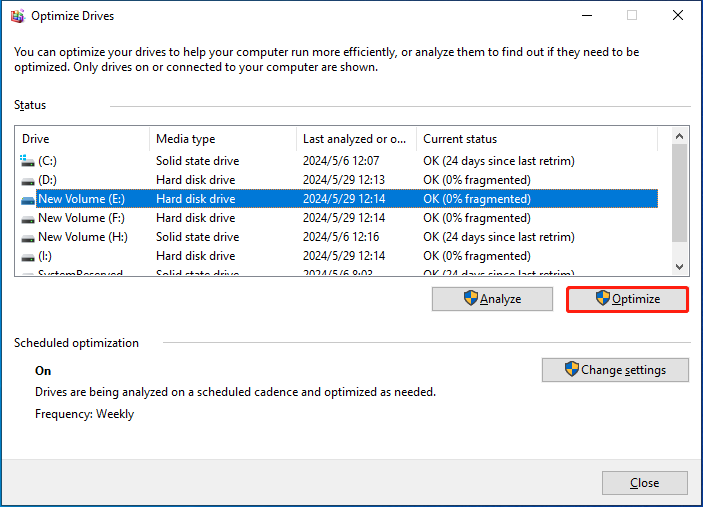Image resolution: width=703 pixels, height=507 pixels.
Task: Click the New Volume (E:) drive icon
Action: point(28,200)
